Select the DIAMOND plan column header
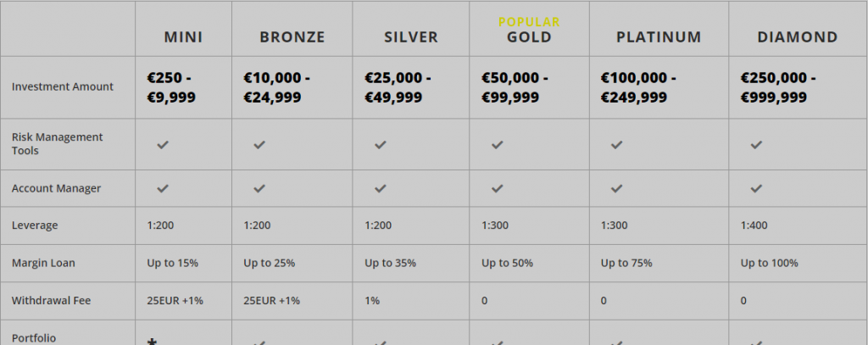The height and width of the screenshot is (345, 868). (x=798, y=37)
